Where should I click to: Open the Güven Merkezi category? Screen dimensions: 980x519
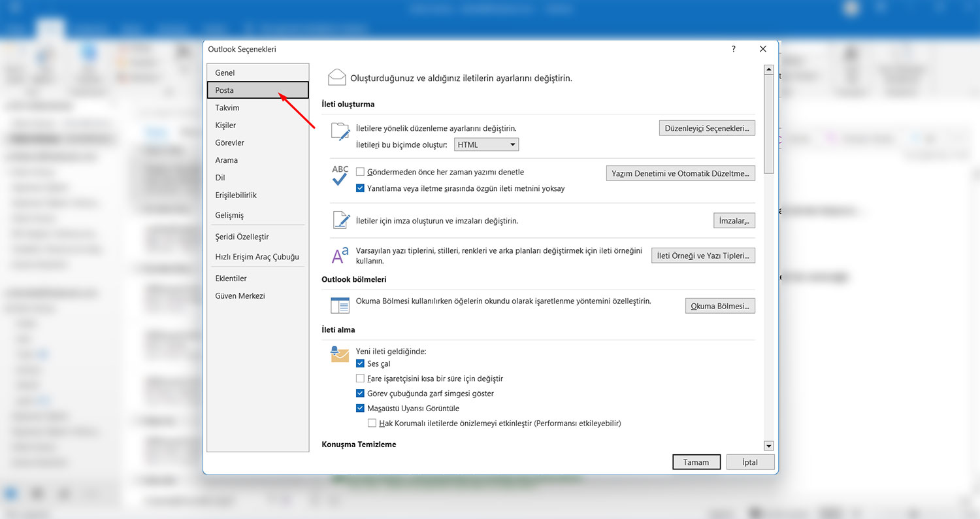pos(240,295)
